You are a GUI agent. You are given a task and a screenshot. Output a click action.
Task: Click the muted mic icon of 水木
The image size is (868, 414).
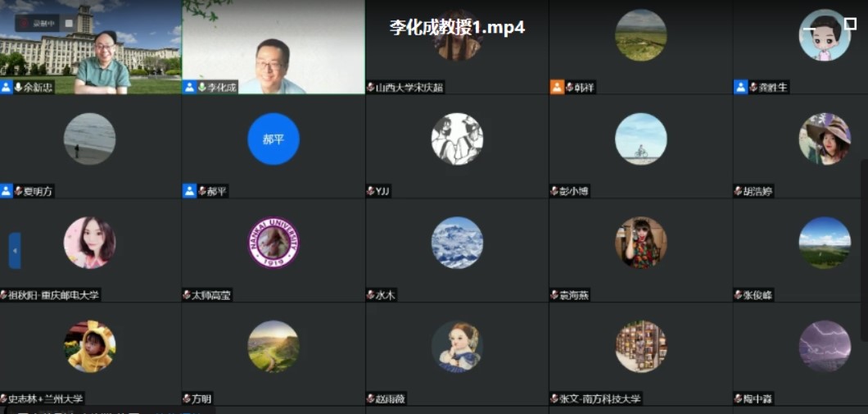click(370, 295)
